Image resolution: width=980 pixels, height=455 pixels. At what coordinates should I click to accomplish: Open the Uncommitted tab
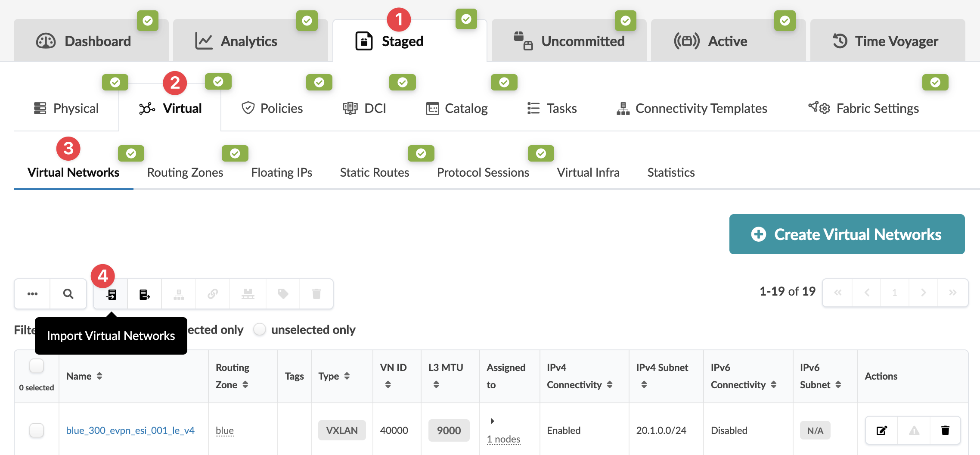pyautogui.click(x=569, y=41)
